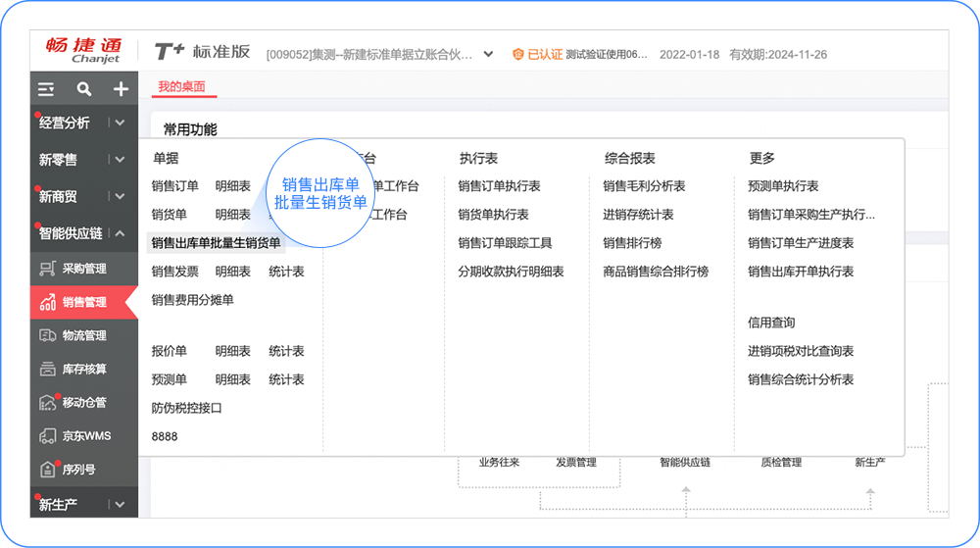
Task: Open 明细表 next to 销售订单
Action: pyautogui.click(x=233, y=186)
